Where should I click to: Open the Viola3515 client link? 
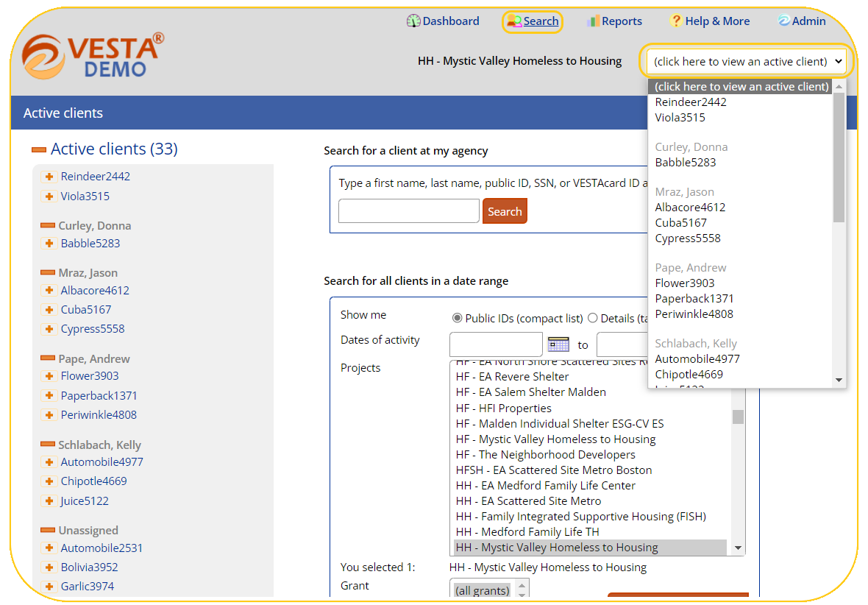click(85, 196)
